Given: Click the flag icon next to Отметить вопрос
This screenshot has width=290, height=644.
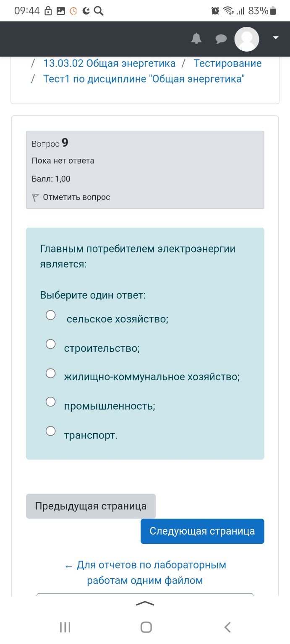Looking at the screenshot, I should (x=35, y=197).
